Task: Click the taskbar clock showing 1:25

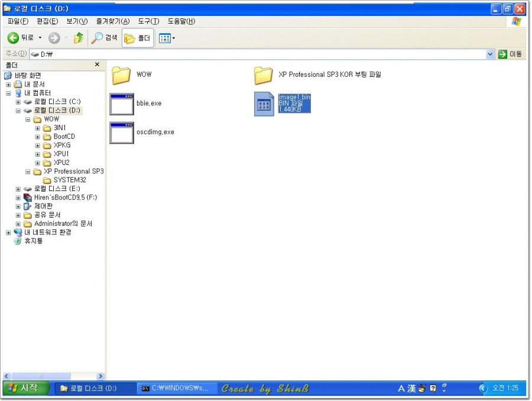Action: pyautogui.click(x=505, y=388)
